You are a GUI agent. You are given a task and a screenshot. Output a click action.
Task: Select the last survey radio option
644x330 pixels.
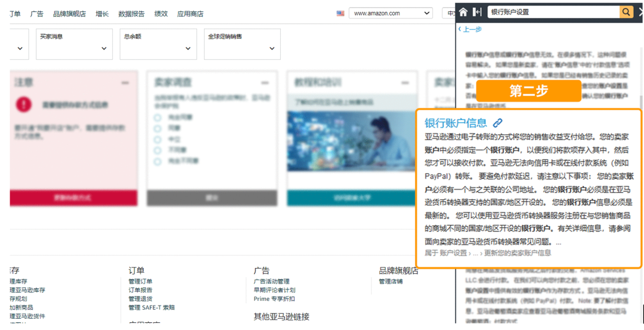[158, 161]
